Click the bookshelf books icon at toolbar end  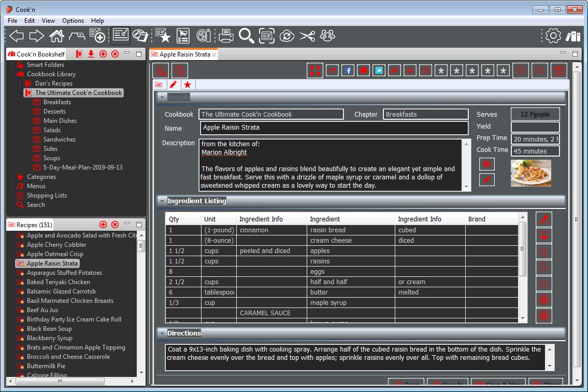click(573, 36)
